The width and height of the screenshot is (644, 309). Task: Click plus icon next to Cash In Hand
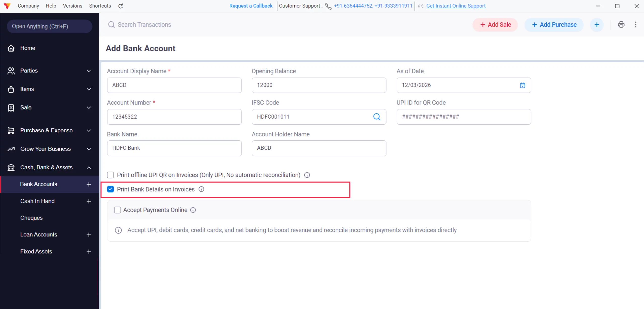89,201
